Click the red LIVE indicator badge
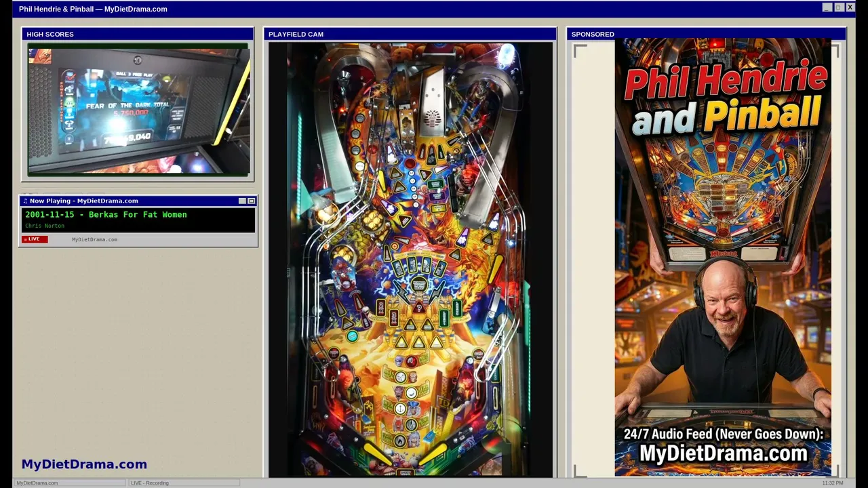 coord(35,239)
